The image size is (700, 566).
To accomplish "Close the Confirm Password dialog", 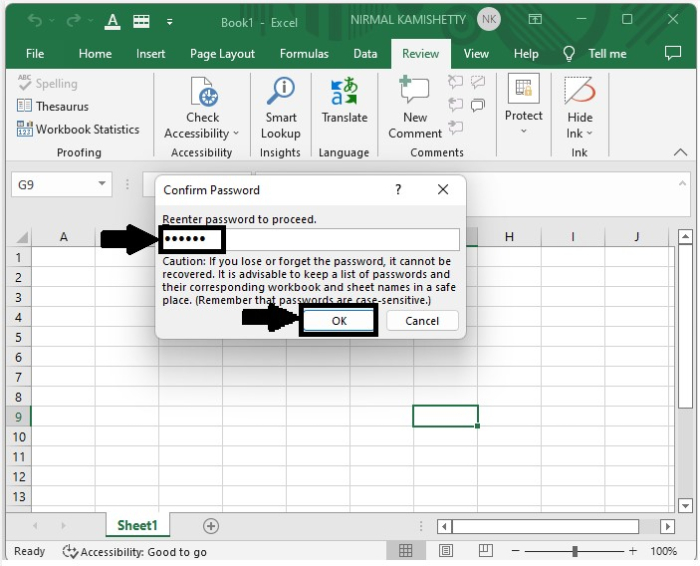I will pos(443,190).
